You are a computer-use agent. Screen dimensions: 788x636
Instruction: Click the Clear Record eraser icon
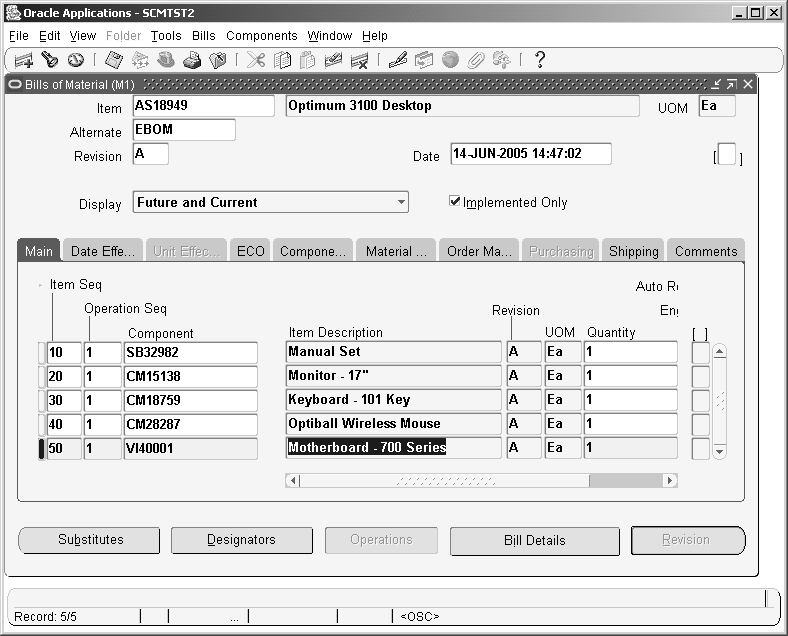click(333, 60)
